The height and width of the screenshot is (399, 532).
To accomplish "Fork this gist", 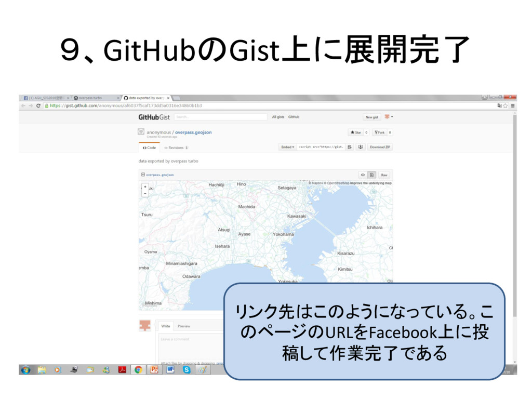I will (379, 132).
